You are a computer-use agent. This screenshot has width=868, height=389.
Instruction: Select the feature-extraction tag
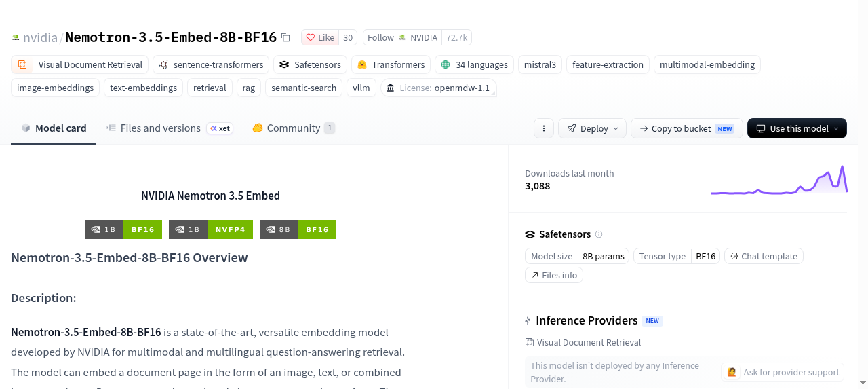[x=608, y=64]
